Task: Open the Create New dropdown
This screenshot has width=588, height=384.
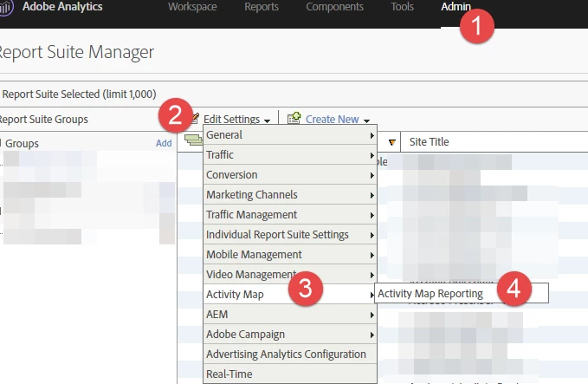Action: click(x=338, y=120)
